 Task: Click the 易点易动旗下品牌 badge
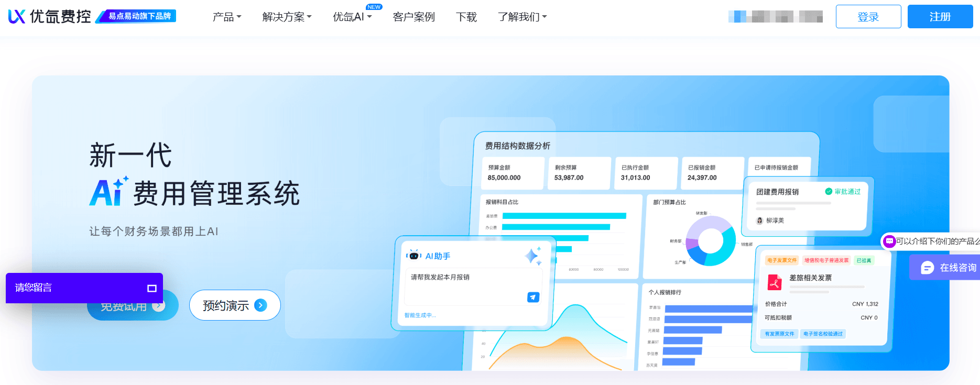click(x=136, y=16)
